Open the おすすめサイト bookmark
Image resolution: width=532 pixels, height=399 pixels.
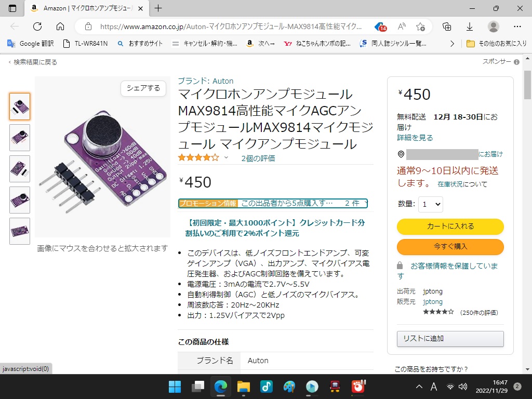[140, 44]
